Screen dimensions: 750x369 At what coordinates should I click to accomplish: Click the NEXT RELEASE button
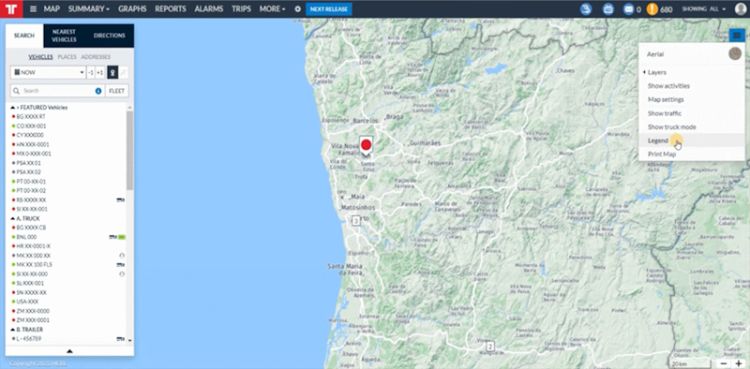coord(329,9)
